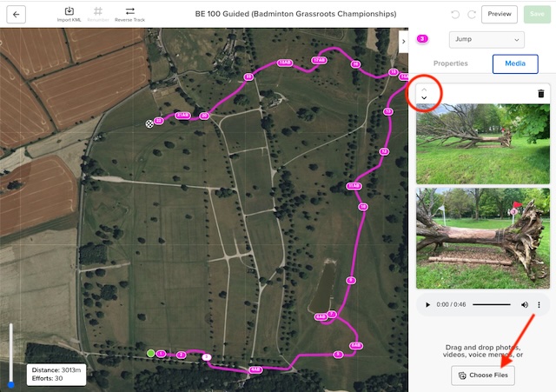Click the Preview button
Viewport: 556px width, 392px height.
pyautogui.click(x=499, y=14)
